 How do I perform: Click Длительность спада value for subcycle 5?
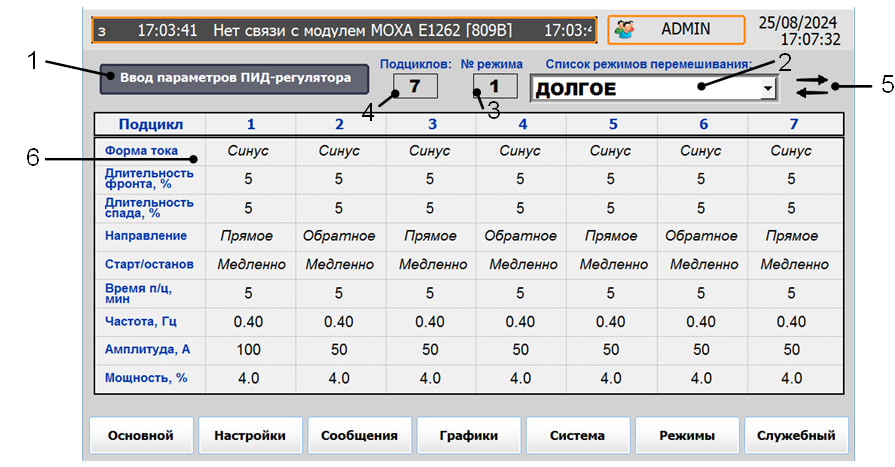(611, 208)
